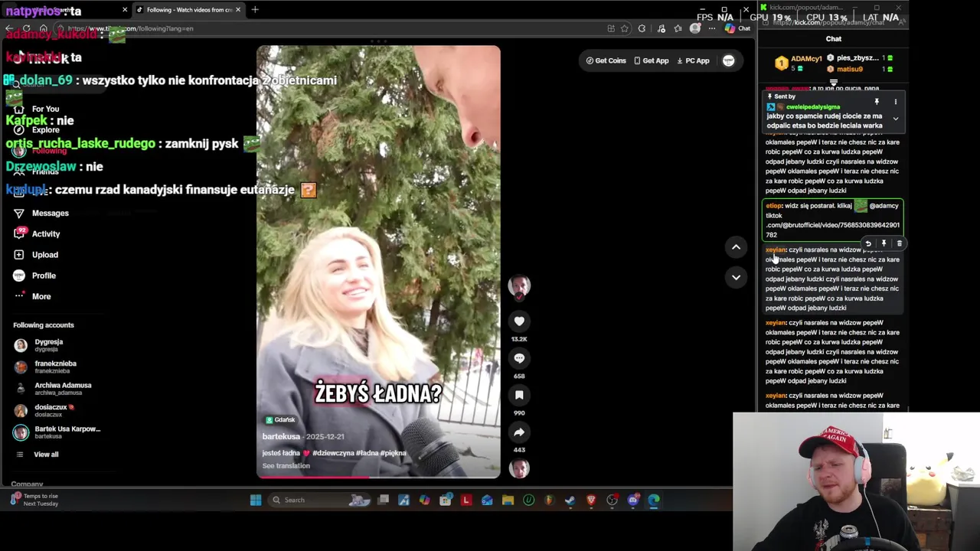Screen dimensions: 980x551
Task: Collapse the chat leaderboard with handle icon
Action: click(833, 83)
